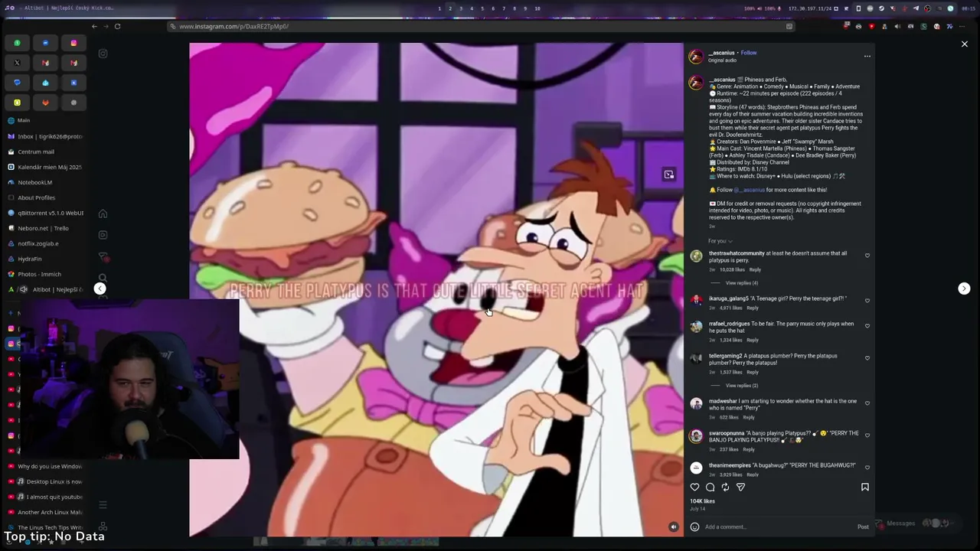Like madweshar's comment

[867, 403]
